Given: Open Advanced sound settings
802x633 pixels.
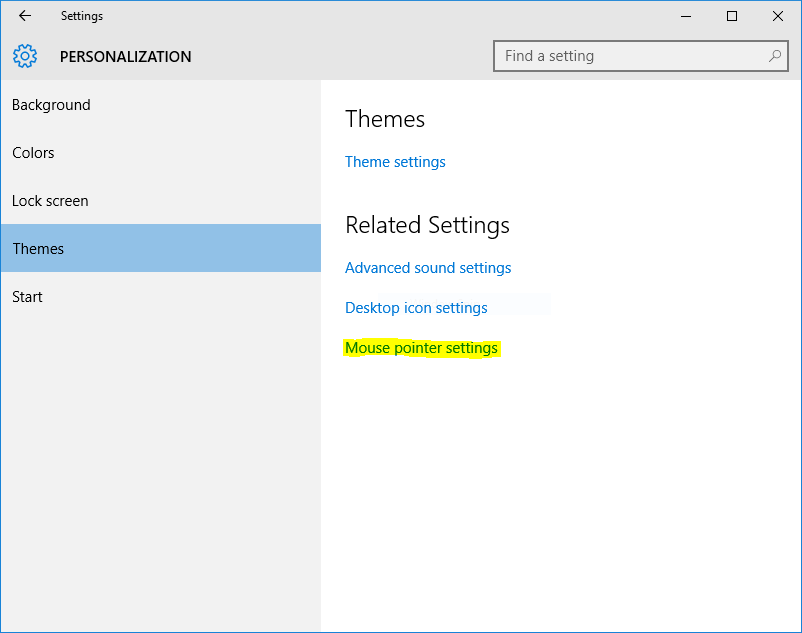Looking at the screenshot, I should point(428,268).
